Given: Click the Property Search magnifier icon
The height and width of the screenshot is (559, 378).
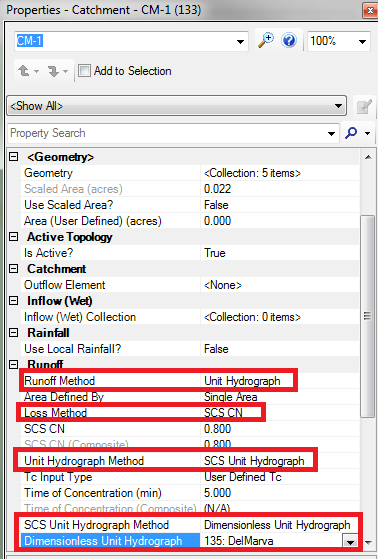Looking at the screenshot, I should [351, 133].
